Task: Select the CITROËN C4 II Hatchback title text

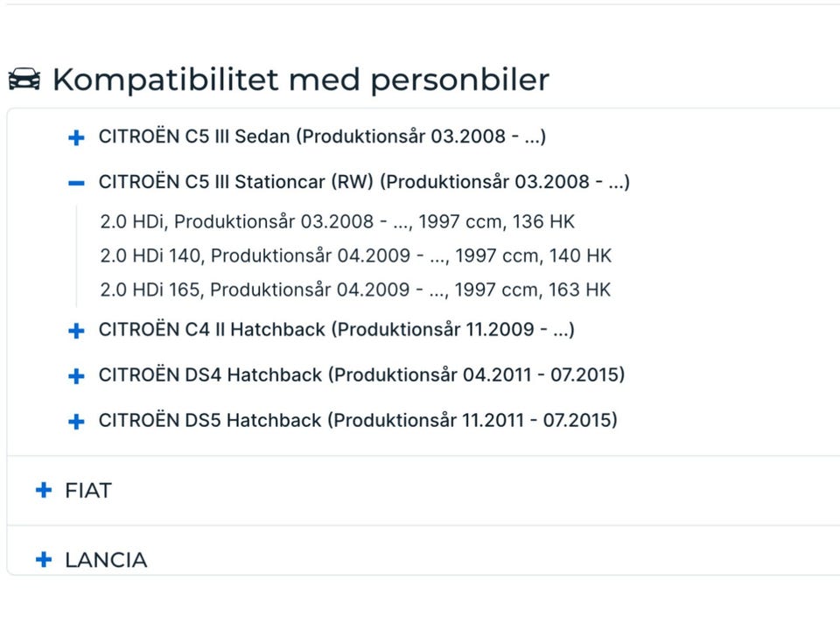Action: [x=336, y=330]
